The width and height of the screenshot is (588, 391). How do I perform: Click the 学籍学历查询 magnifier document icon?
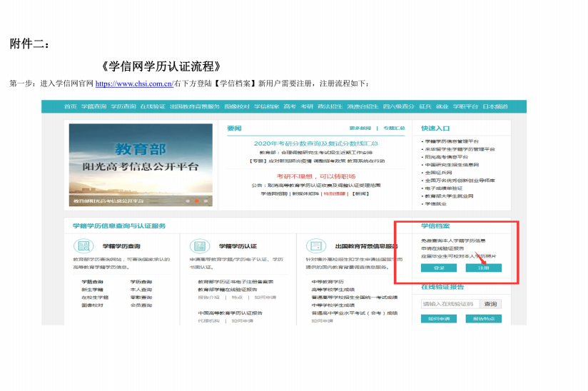[x=83, y=246]
